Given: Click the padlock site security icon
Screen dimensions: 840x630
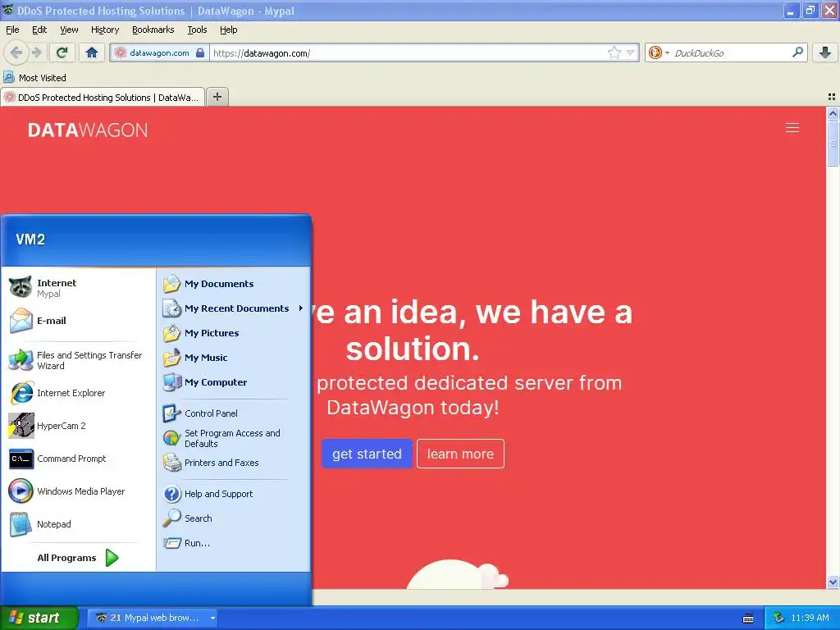Looking at the screenshot, I should pyautogui.click(x=200, y=52).
